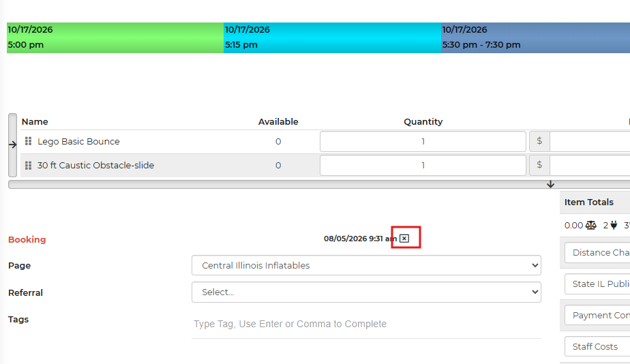
Task: Click the available count for Caustic Obstacle-slide
Action: [278, 165]
